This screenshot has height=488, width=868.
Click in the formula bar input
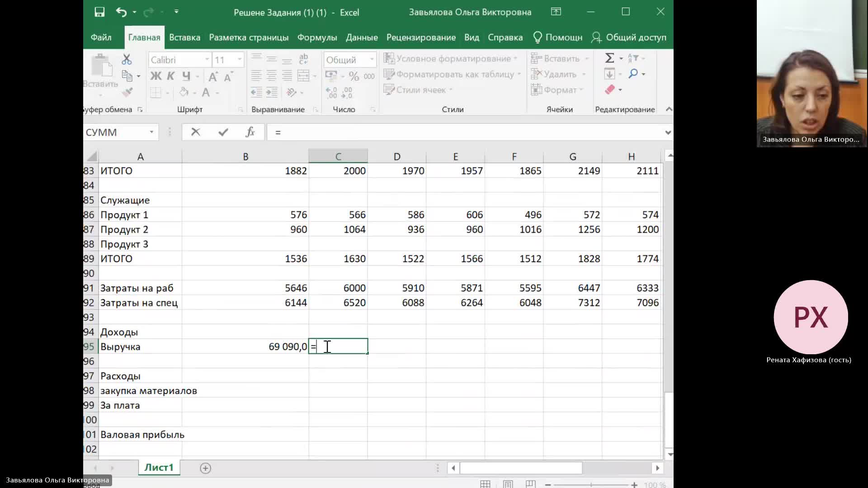465,132
